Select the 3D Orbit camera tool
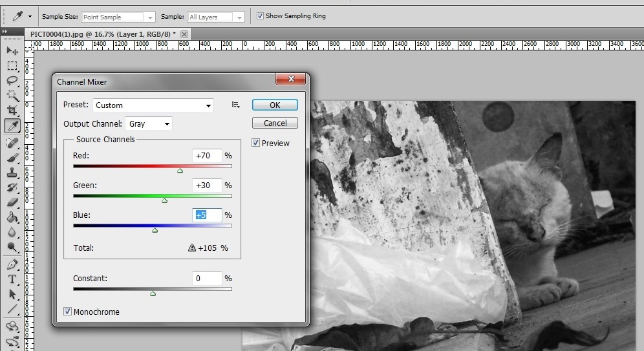Image resolution: width=644 pixels, height=351 pixels. click(x=12, y=341)
